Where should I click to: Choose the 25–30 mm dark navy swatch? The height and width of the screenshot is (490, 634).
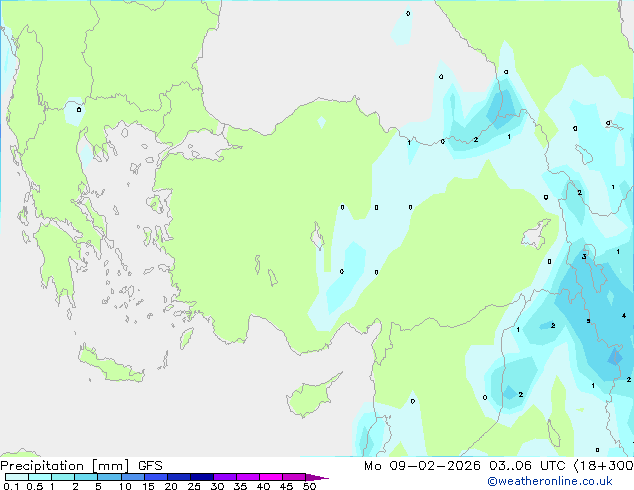[201, 477]
